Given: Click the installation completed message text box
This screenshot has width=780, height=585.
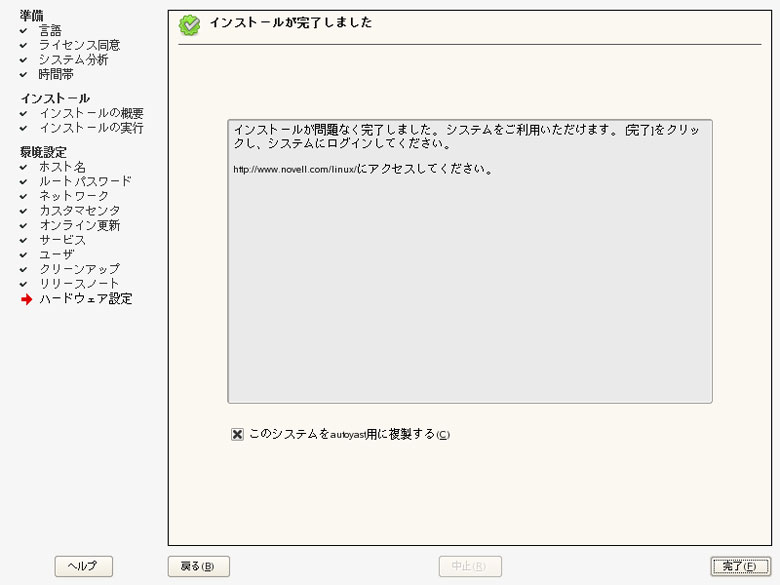Looking at the screenshot, I should [470, 261].
